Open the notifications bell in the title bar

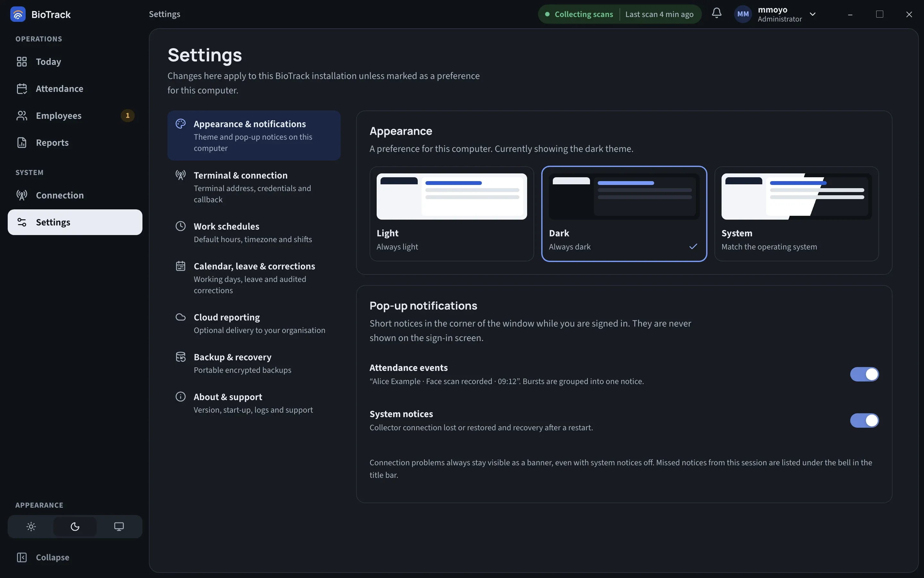click(716, 13)
